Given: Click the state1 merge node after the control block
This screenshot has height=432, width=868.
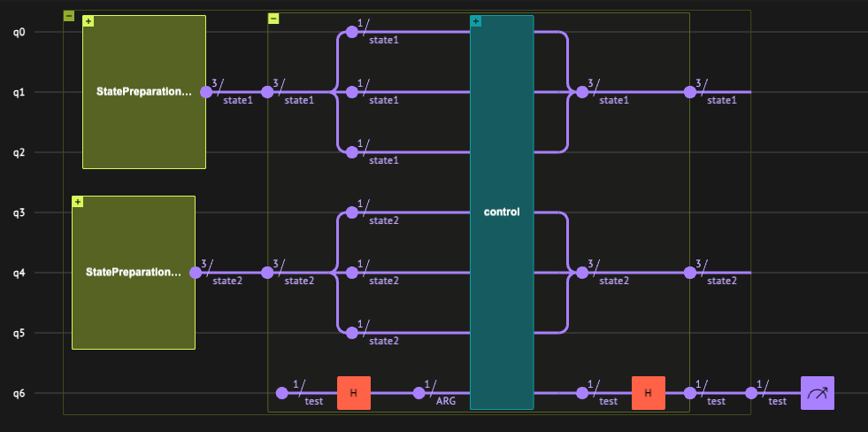Looking at the screenshot, I should 582,92.
